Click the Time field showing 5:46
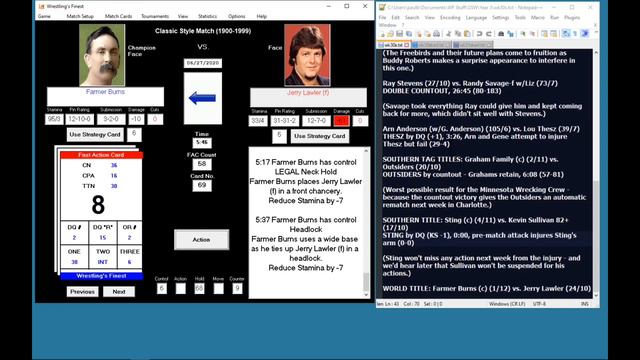640x360 pixels. click(202, 142)
